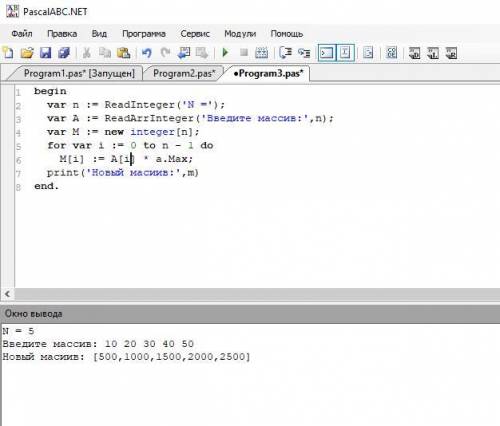Undo the last edit using the blue arrow icon
The image size is (500, 426).
click(x=147, y=53)
